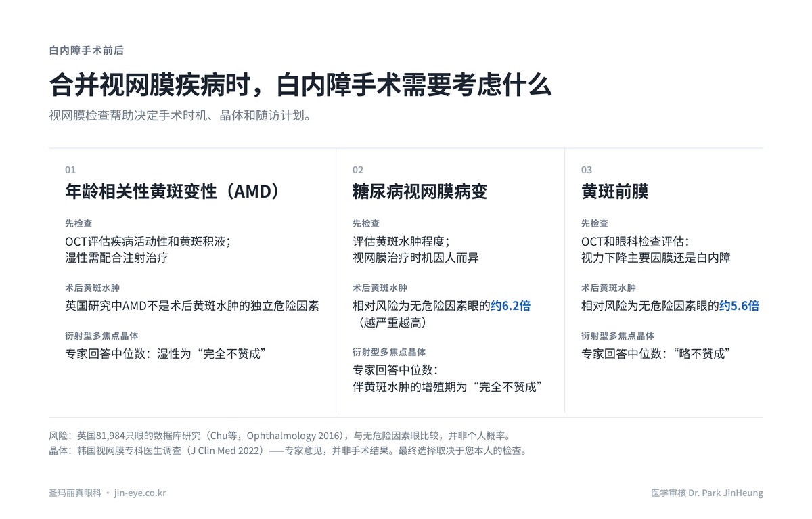Click the text 'OCT评估疾病活动性和黄斑积液；'
The width and height of the screenshot is (812, 519).
[148, 242]
